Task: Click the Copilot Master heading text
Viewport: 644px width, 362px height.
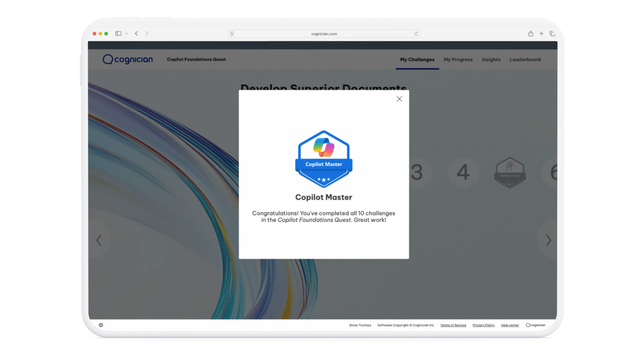Action: coord(324,197)
